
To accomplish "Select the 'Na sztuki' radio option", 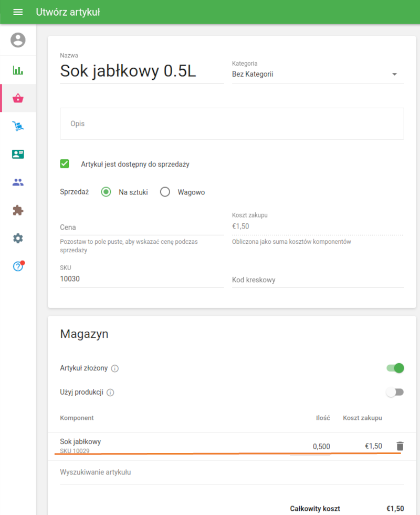I will [106, 192].
